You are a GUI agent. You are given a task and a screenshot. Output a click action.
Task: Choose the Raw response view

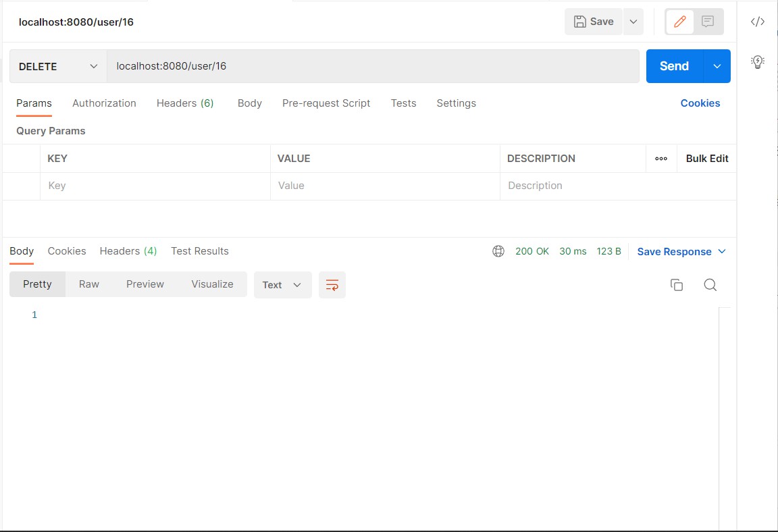pos(89,284)
